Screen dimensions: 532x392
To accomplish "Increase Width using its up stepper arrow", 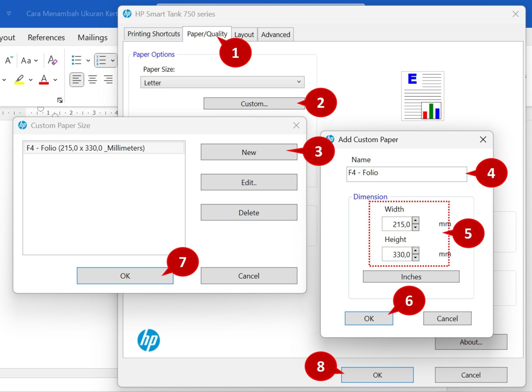I will coord(416,221).
